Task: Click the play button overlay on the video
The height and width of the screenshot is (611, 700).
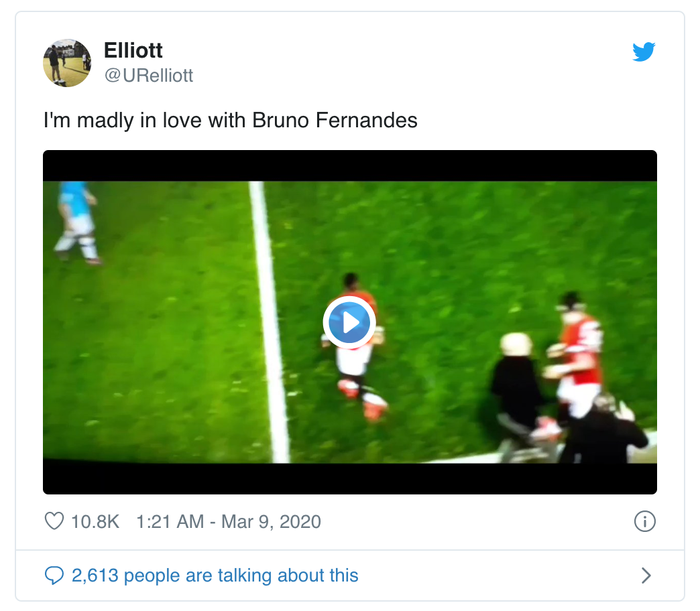Action: [349, 322]
